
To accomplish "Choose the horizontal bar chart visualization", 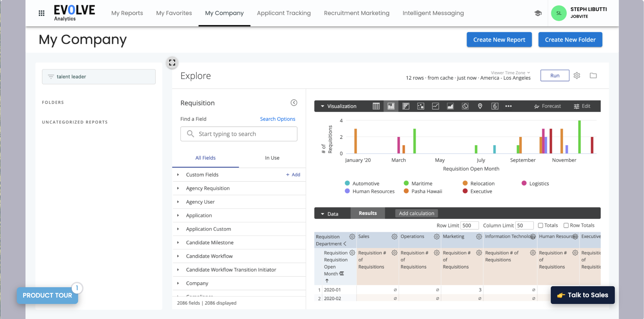I will (x=406, y=106).
